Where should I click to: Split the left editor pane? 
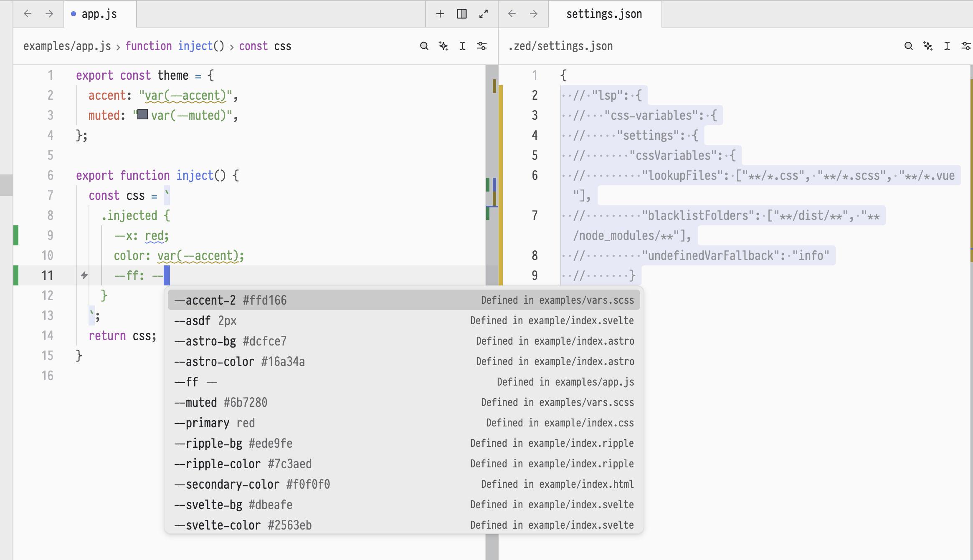(461, 14)
